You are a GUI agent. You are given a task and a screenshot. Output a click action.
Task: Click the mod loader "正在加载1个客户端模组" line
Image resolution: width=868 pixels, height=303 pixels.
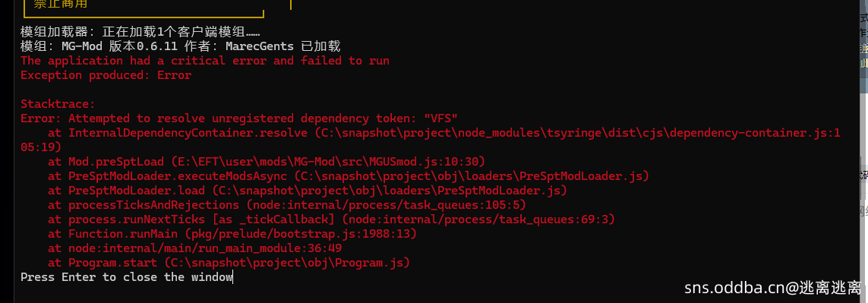[140, 32]
